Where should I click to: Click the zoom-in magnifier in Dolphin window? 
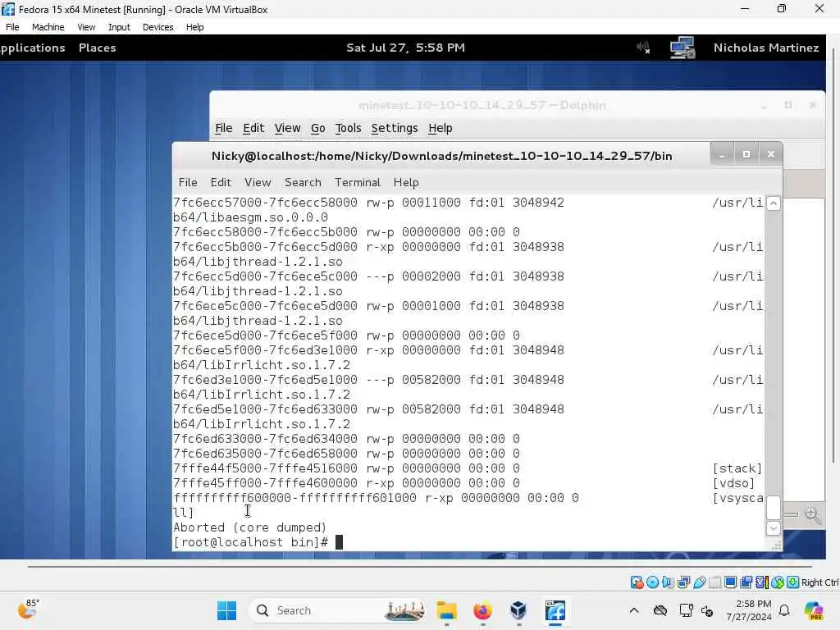tap(813, 515)
